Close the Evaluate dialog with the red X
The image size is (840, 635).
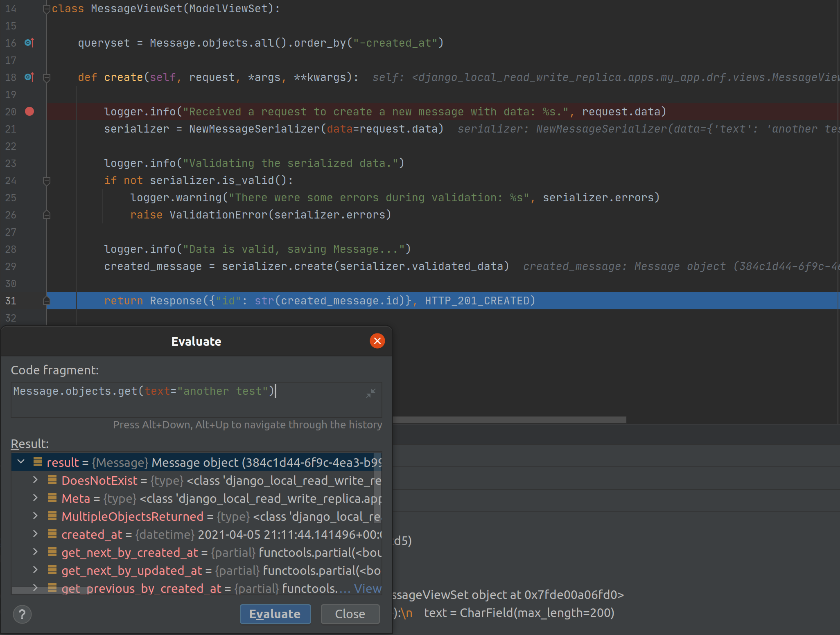pos(377,341)
